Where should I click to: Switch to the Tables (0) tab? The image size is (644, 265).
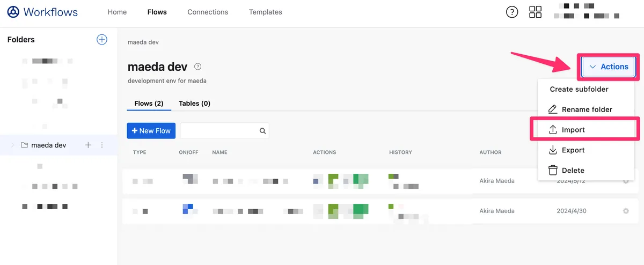[x=194, y=103]
